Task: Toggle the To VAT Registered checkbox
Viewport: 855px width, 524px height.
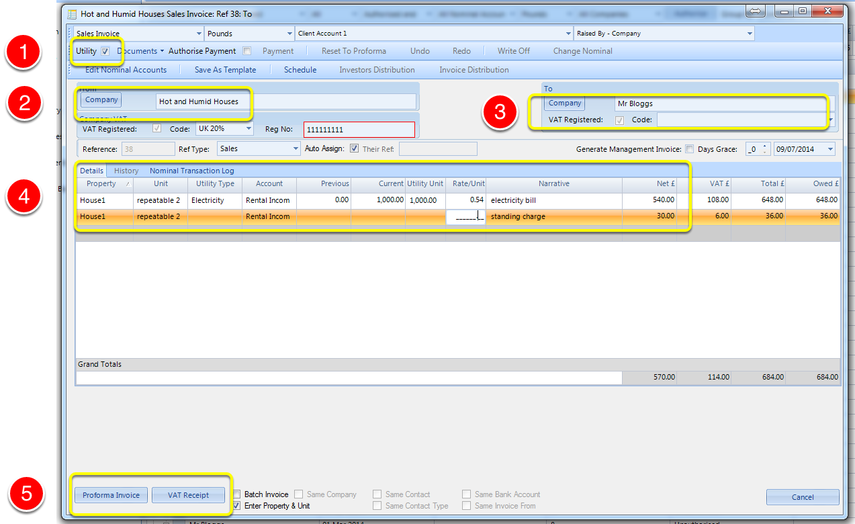Action: 619,120
